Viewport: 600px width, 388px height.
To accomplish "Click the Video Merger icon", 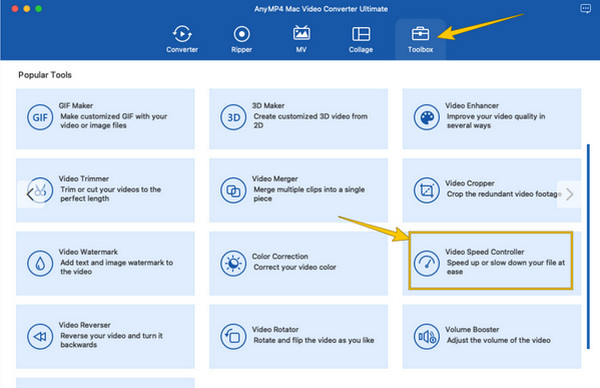I will 233,190.
